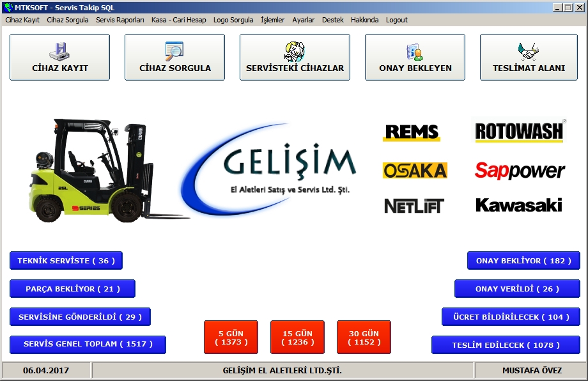Image resolution: width=588 pixels, height=381 pixels.
Task: Open the Ücret Bildirilecek (104) list
Action: (511, 317)
